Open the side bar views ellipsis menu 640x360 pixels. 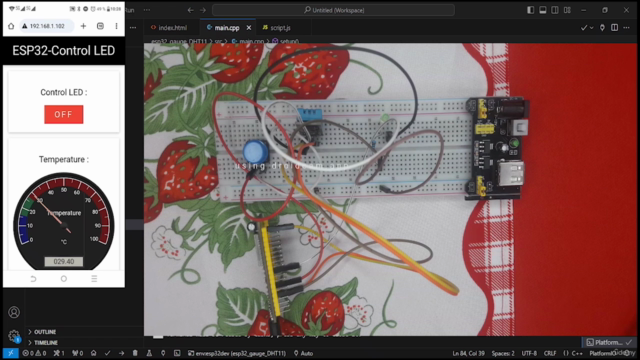133,28
